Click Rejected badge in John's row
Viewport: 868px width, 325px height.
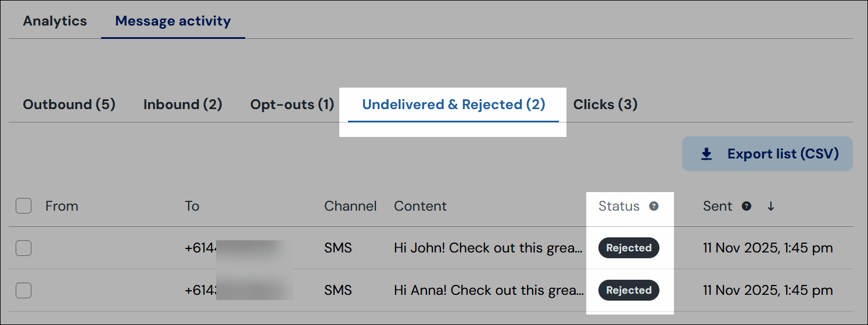(x=629, y=248)
